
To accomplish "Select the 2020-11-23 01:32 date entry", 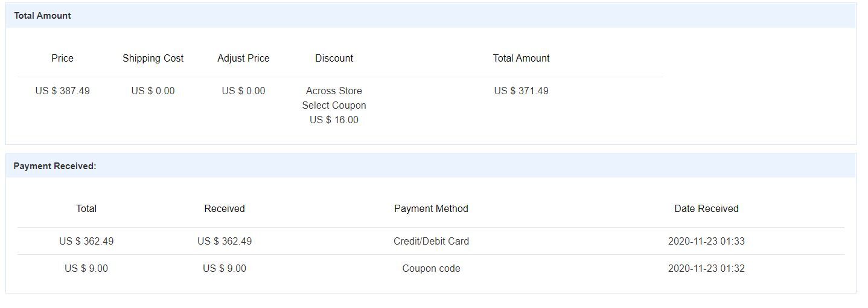I will 706,268.
